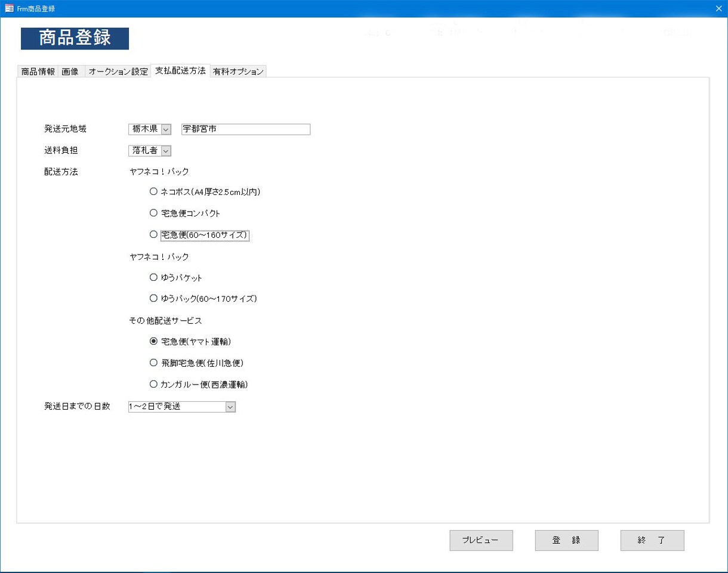Open the 落札者 shipping payer dropdown
This screenshot has width=728, height=573.
[166, 151]
